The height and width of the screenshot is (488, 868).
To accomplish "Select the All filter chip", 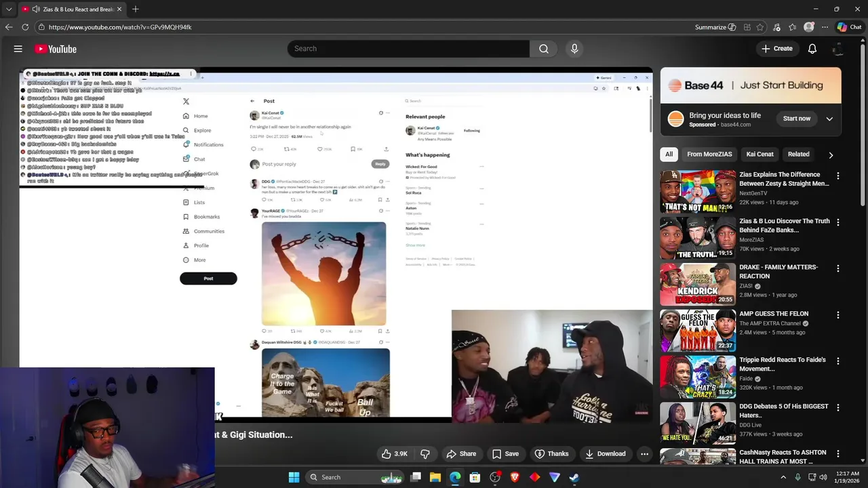I will click(669, 154).
